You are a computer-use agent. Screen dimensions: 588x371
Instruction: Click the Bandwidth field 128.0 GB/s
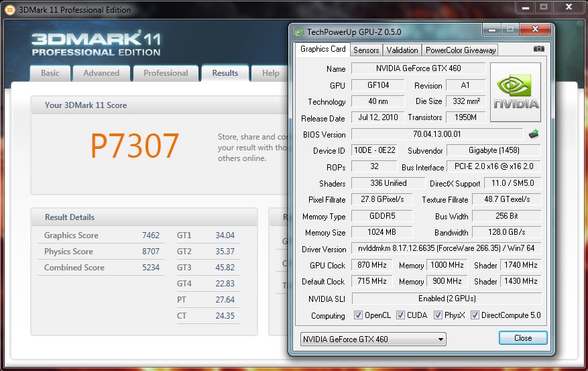coord(507,232)
